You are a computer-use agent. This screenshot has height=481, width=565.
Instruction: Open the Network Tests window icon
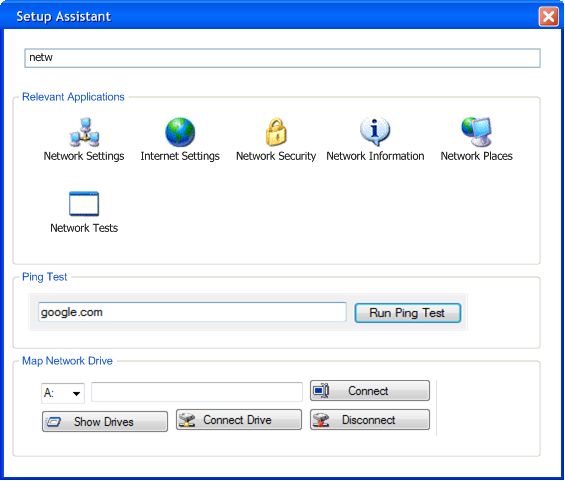pos(84,204)
